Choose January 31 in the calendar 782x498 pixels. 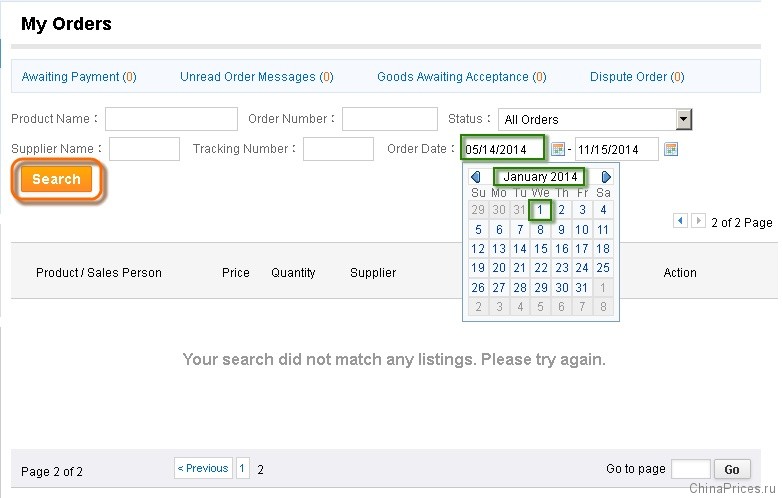[582, 288]
